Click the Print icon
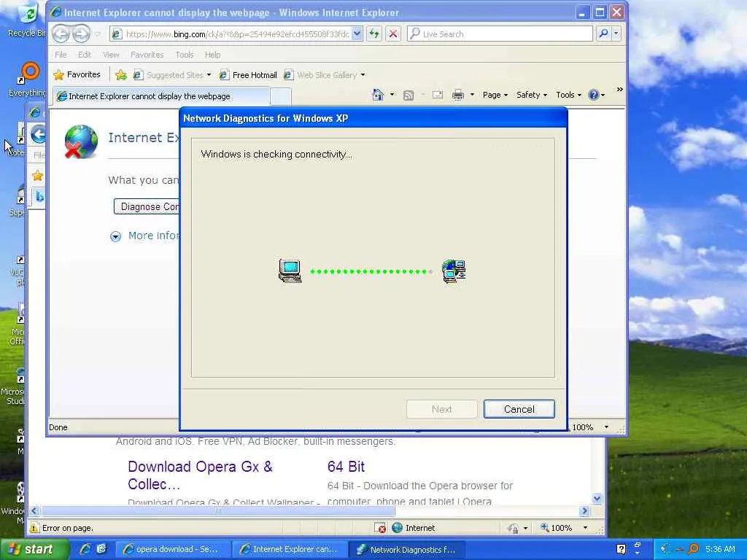Image resolution: width=747 pixels, height=560 pixels. 458,95
